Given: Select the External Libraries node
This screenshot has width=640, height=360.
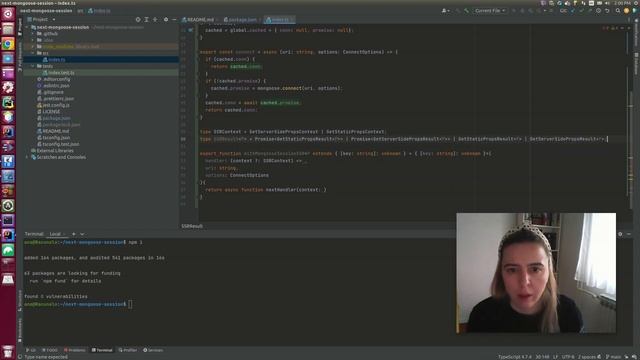Looking at the screenshot, I should (52, 151).
